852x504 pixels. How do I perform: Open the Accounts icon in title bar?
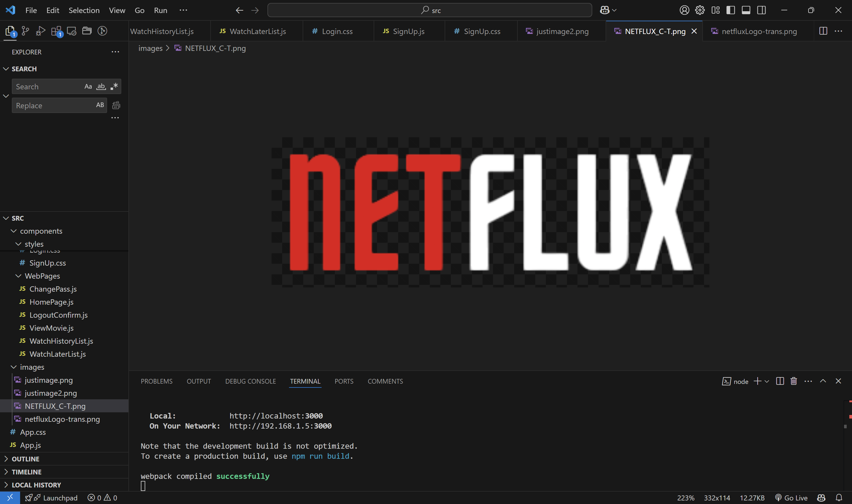pyautogui.click(x=684, y=10)
